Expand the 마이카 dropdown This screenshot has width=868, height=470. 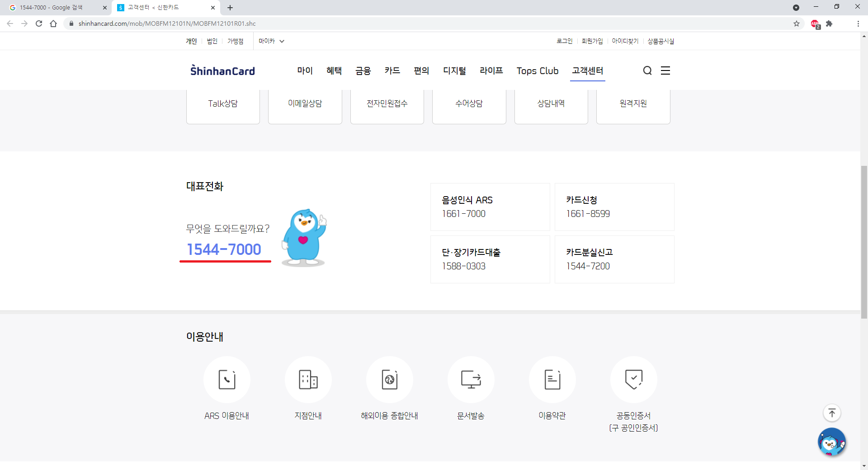[271, 41]
